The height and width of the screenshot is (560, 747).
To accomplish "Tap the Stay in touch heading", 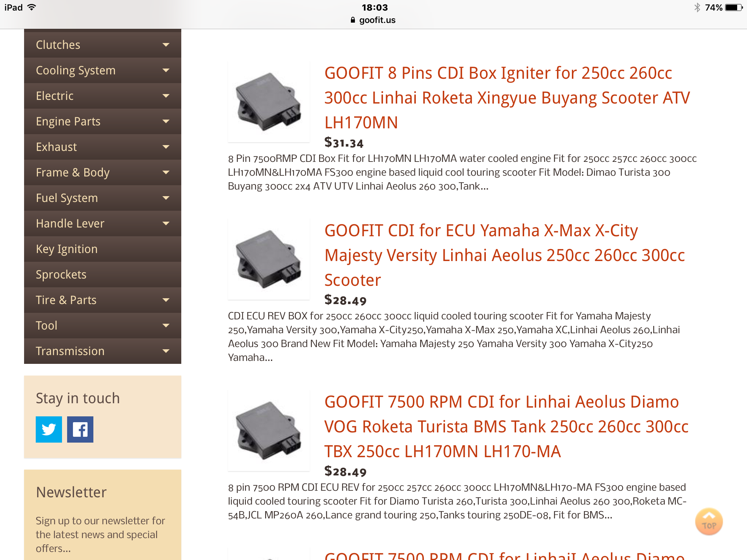I will pyautogui.click(x=78, y=398).
